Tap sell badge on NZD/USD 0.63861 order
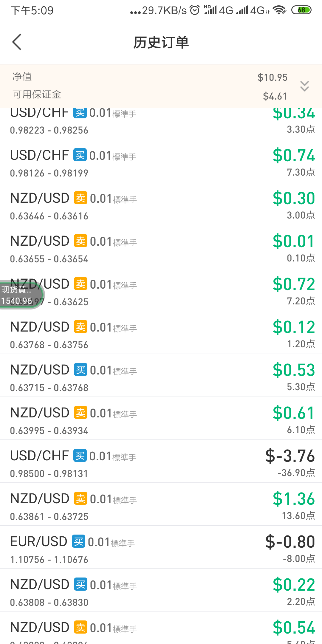The width and height of the screenshot is (322, 644). click(80, 499)
